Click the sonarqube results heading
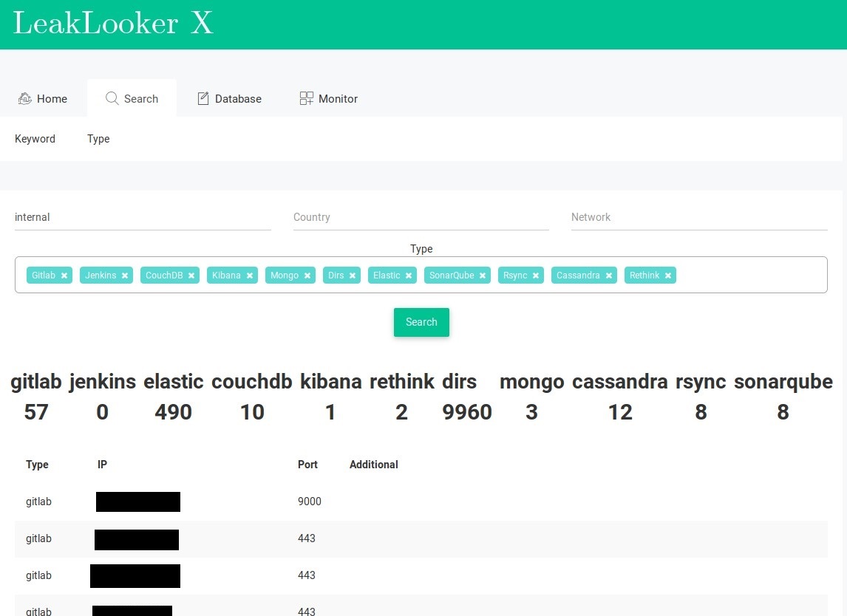Screen dimensions: 847x616 (x=783, y=382)
